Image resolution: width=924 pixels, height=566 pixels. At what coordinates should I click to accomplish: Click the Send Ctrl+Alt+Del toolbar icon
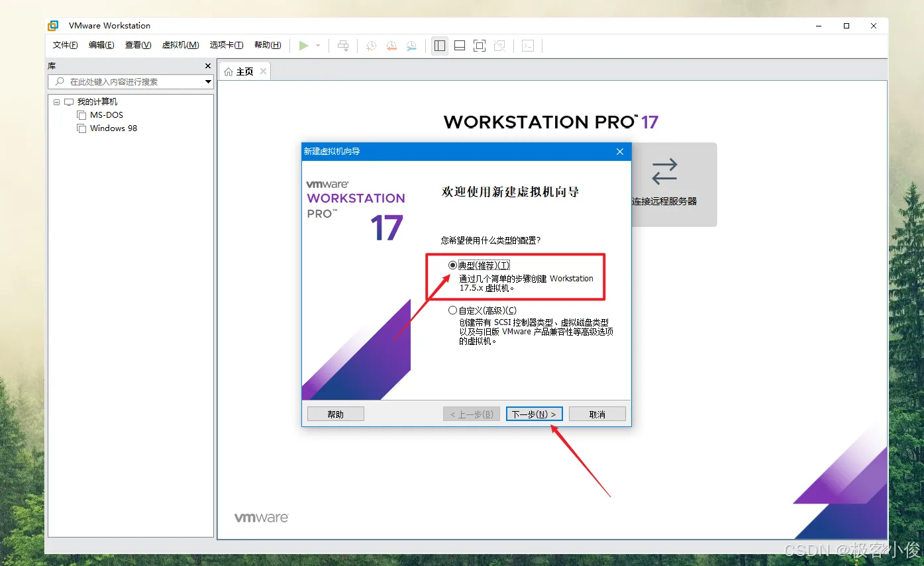[343, 46]
